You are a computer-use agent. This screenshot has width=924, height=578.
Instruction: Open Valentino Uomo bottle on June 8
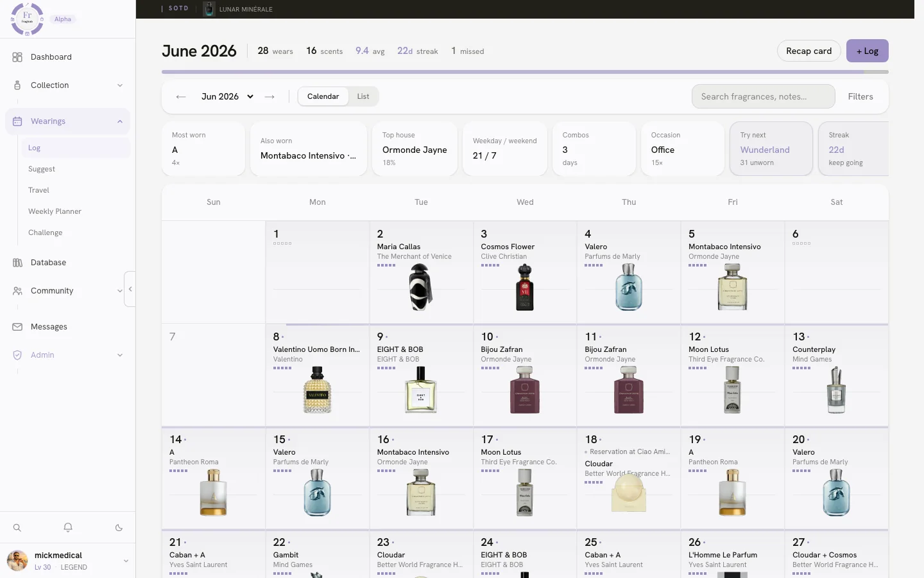317,390
